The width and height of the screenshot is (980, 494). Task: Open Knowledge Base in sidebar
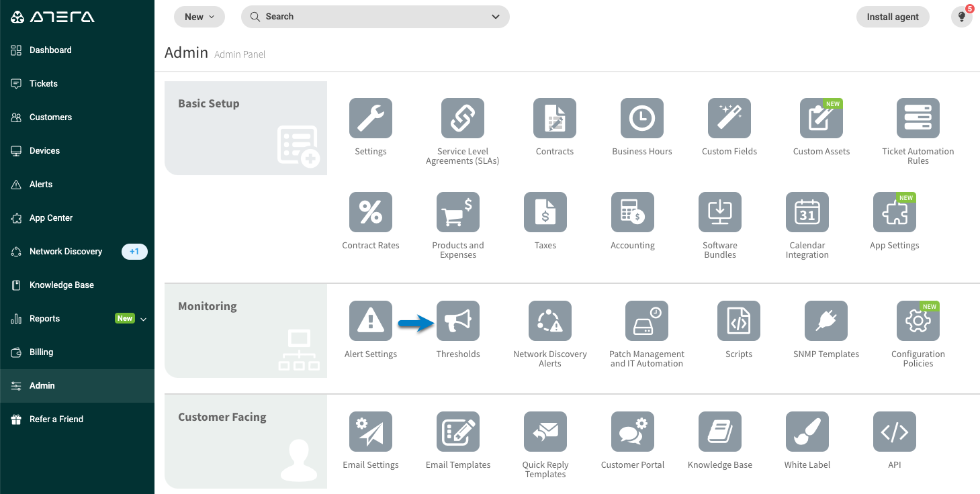77,285
